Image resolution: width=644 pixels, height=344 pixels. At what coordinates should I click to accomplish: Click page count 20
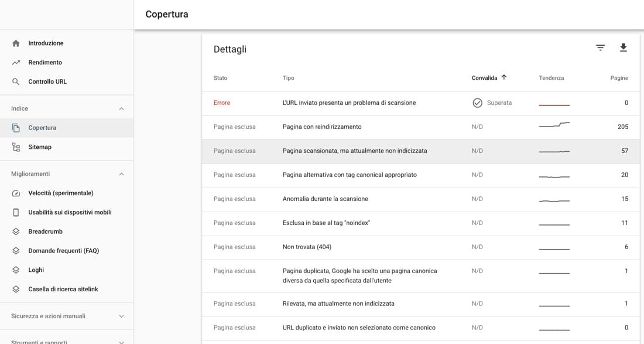click(624, 175)
